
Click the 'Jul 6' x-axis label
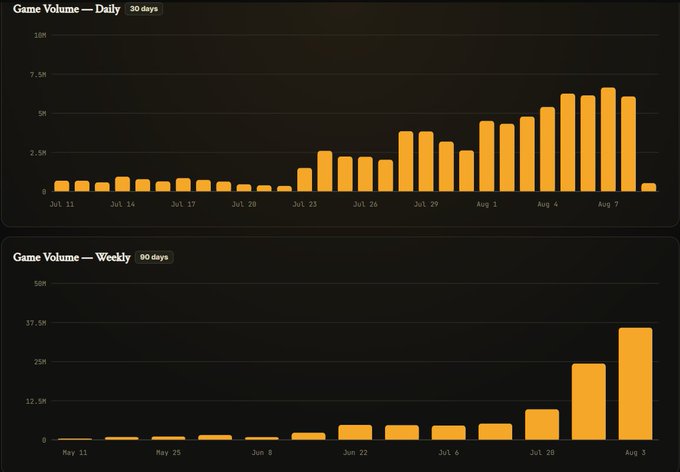coord(448,452)
